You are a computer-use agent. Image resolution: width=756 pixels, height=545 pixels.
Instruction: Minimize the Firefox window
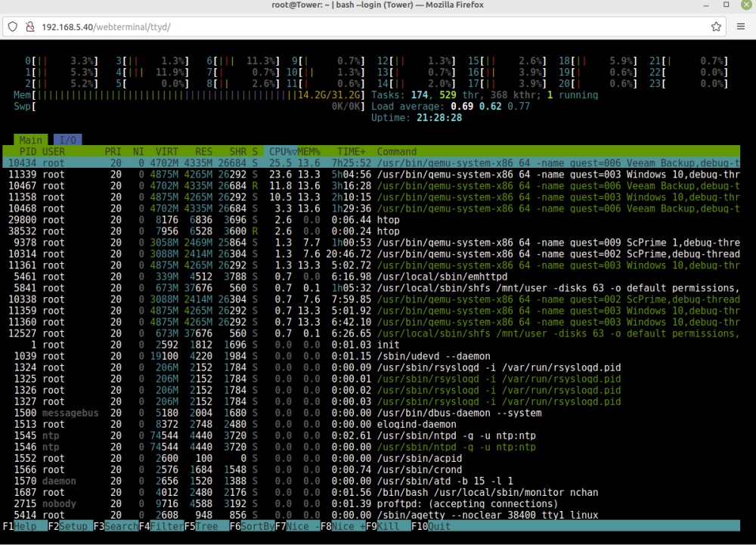(x=706, y=5)
